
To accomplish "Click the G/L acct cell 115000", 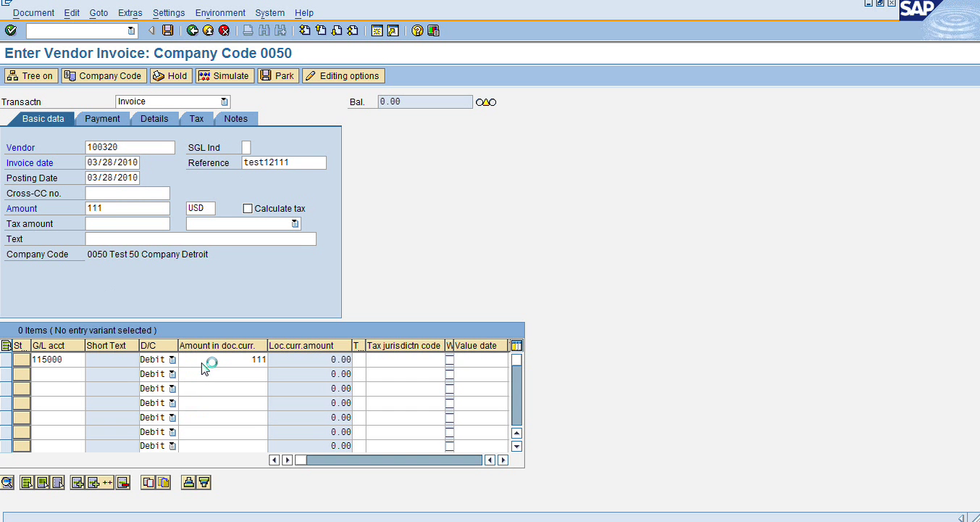I will [x=58, y=360].
